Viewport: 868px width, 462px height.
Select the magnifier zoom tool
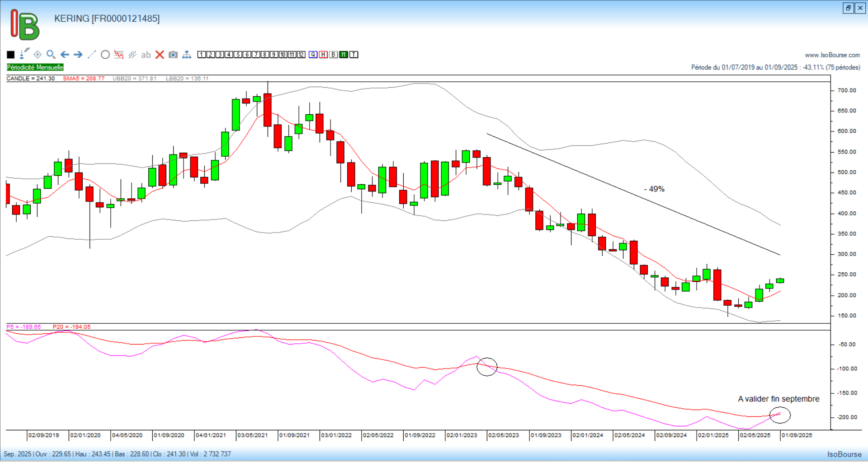[x=51, y=55]
